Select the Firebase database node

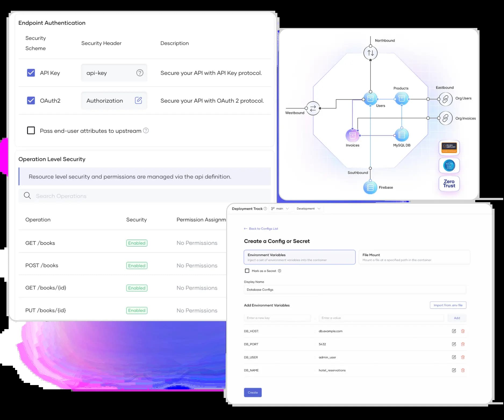370,187
